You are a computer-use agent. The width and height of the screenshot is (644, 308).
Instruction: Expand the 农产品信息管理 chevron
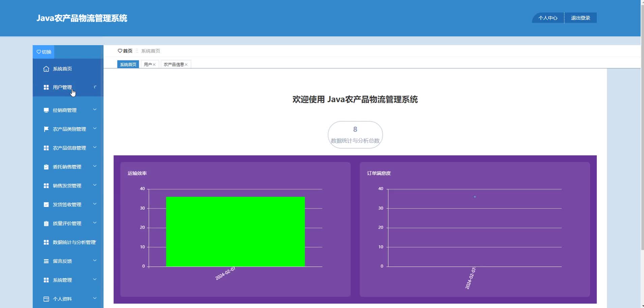point(95,147)
